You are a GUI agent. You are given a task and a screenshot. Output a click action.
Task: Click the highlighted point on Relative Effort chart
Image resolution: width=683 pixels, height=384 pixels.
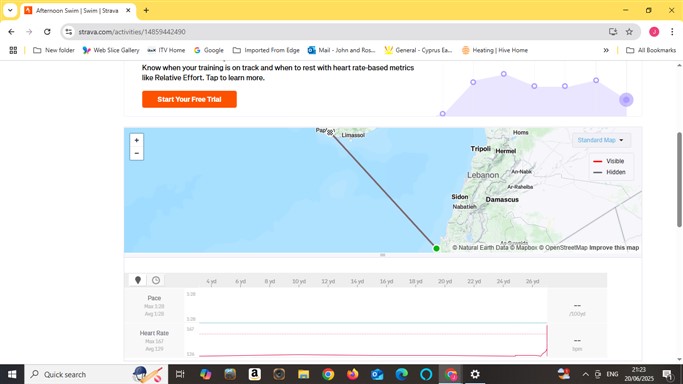[626, 100]
